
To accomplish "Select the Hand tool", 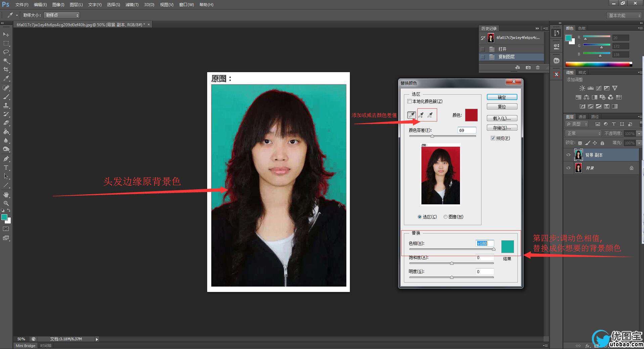I will point(6,195).
